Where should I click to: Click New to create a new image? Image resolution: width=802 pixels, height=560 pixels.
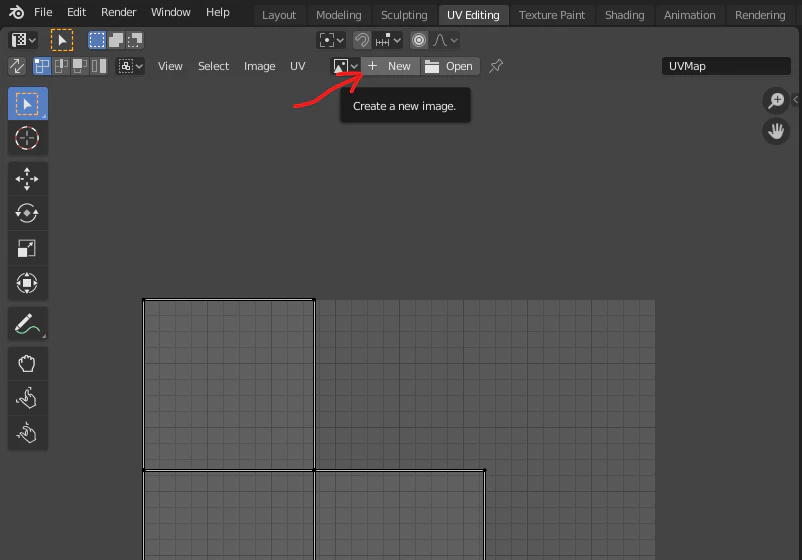point(390,66)
